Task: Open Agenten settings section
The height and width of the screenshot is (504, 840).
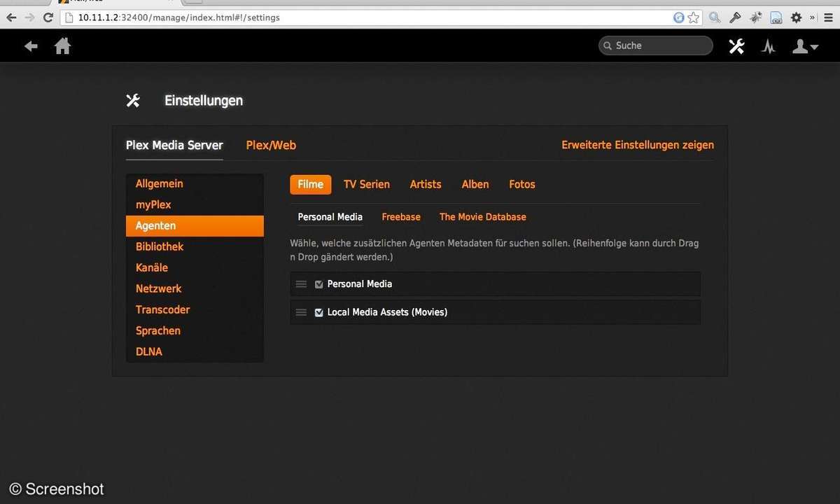Action: click(x=195, y=226)
